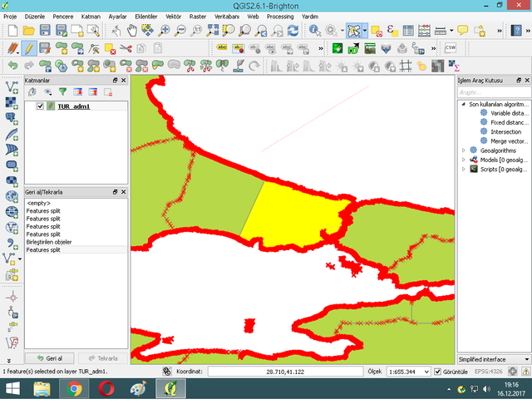This screenshot has width=532, height=404.
Task: Open Chrome from the taskbar
Action: (x=74, y=389)
